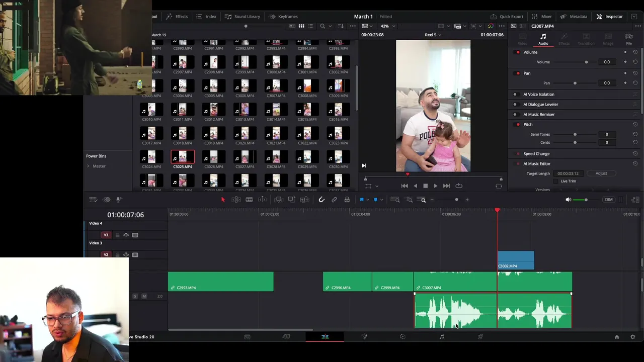
Task: Open media pool search dropdown arrow
Action: coord(330,26)
